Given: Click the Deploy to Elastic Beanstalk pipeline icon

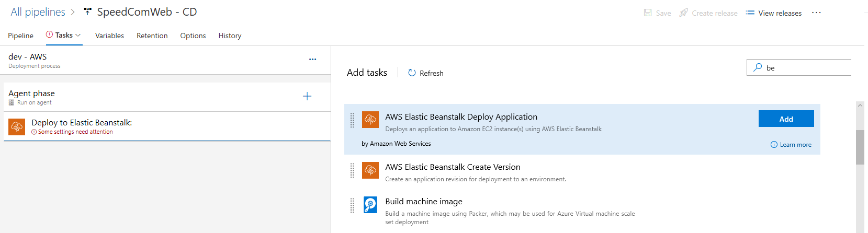Looking at the screenshot, I should (x=17, y=126).
